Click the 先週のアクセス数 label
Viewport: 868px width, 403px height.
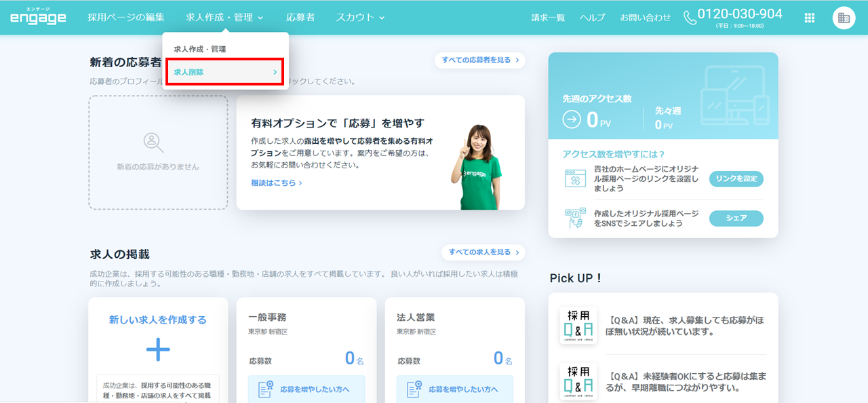point(597,98)
